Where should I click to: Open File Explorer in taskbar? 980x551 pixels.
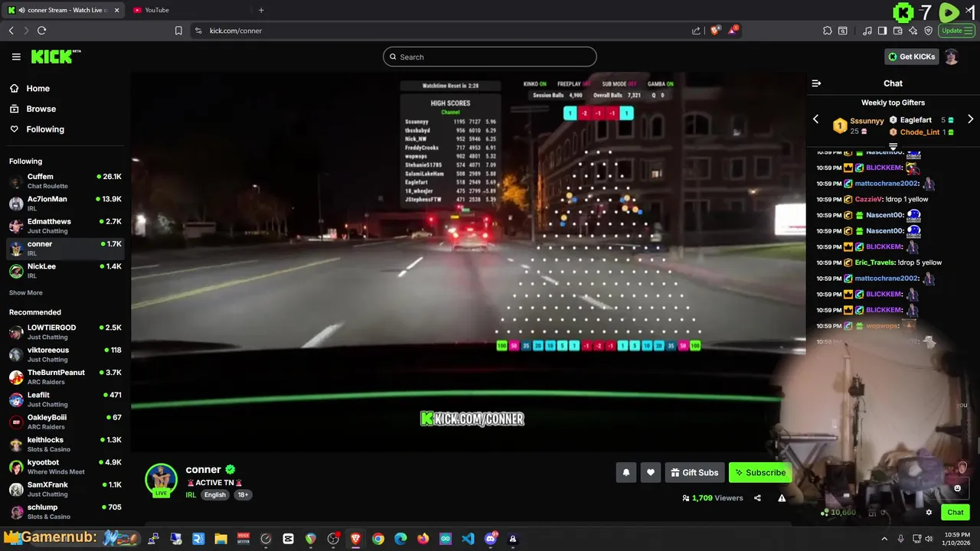[x=220, y=539]
